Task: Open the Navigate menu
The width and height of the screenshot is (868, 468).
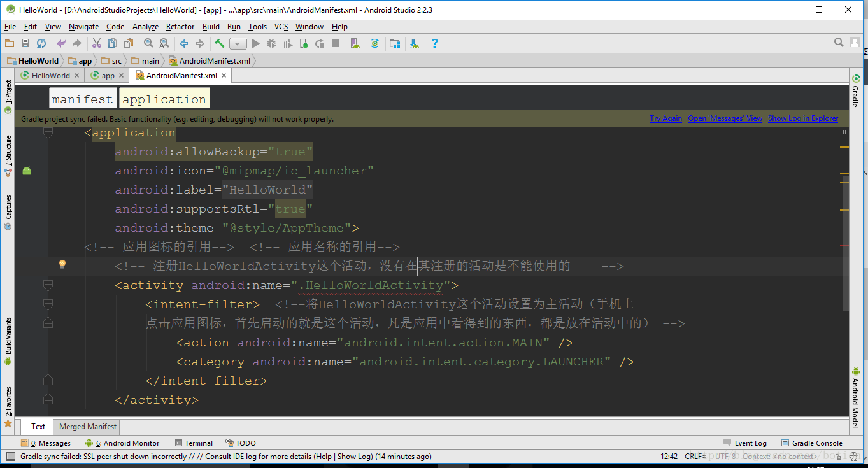Action: [84, 27]
